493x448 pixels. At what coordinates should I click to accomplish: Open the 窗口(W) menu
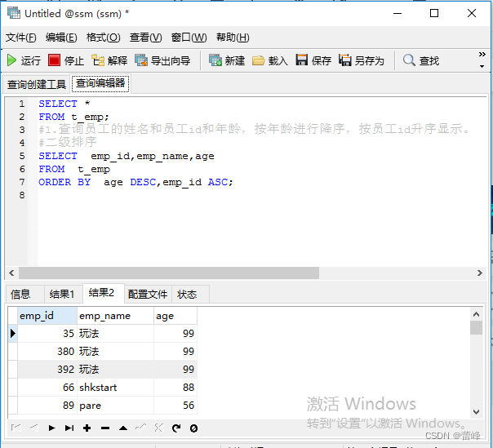tap(189, 38)
